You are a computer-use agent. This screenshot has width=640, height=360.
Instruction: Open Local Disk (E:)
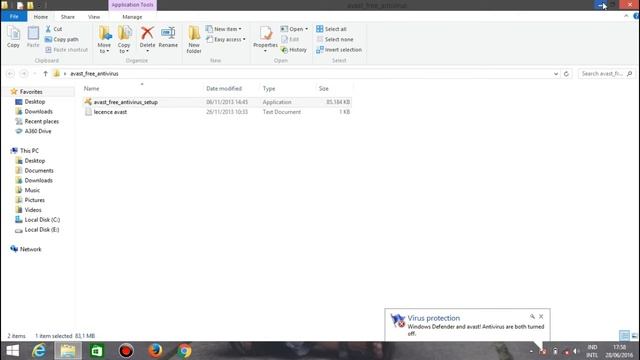click(42, 229)
